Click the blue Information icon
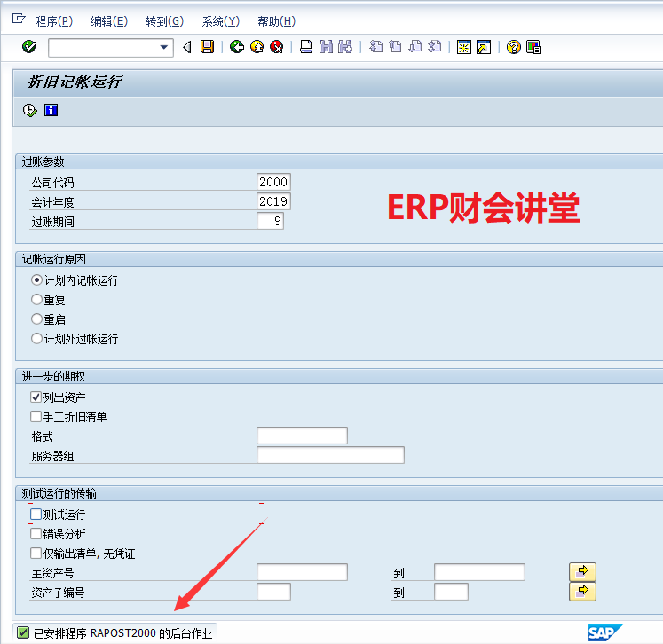Screen dimensions: 663x644 (x=51, y=110)
